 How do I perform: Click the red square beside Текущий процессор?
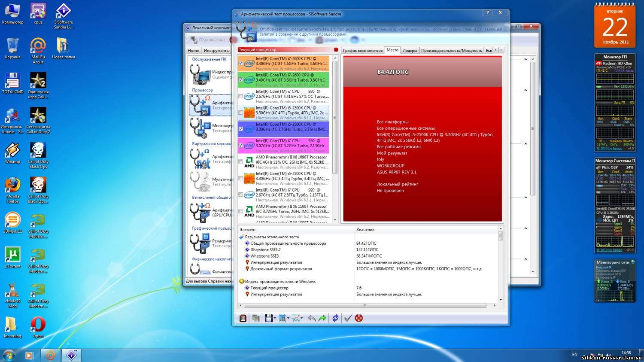[x=336, y=50]
